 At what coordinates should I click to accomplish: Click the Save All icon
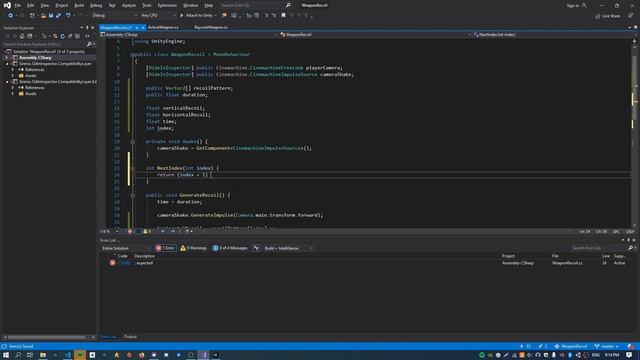click(58, 16)
